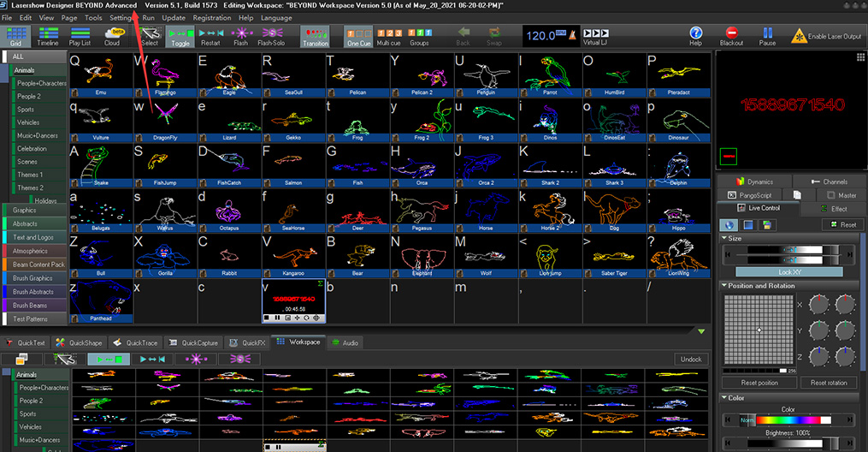Screen dimensions: 868x452
Task: Switch to the QuickFX tab
Action: pyautogui.click(x=247, y=342)
